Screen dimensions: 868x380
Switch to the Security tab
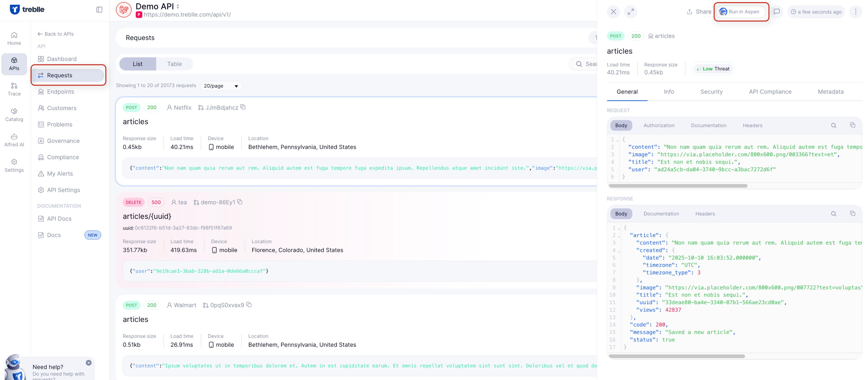(x=711, y=92)
